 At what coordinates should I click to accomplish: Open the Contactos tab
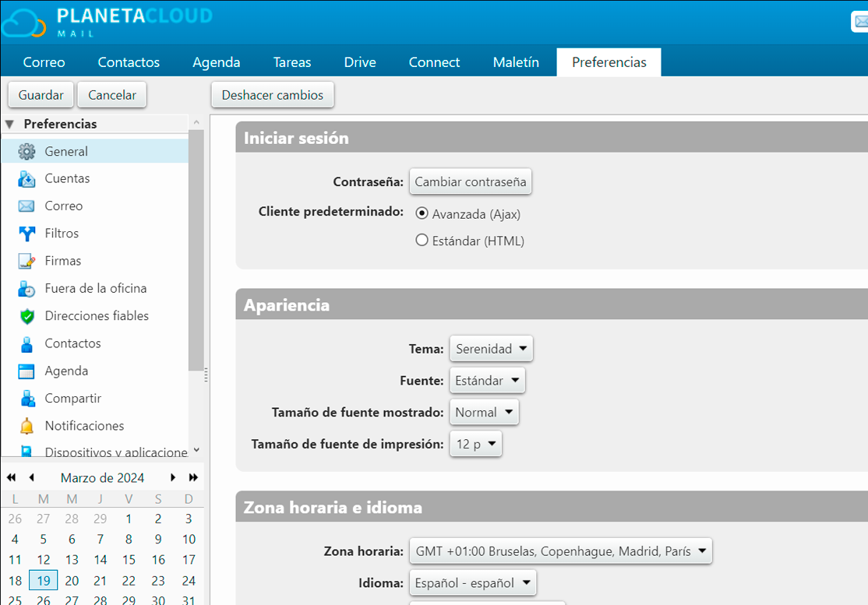point(129,62)
